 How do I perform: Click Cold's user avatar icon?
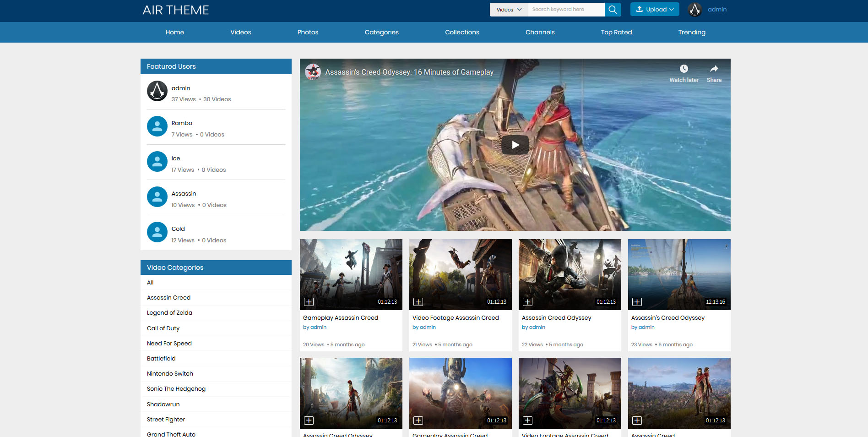pos(157,232)
